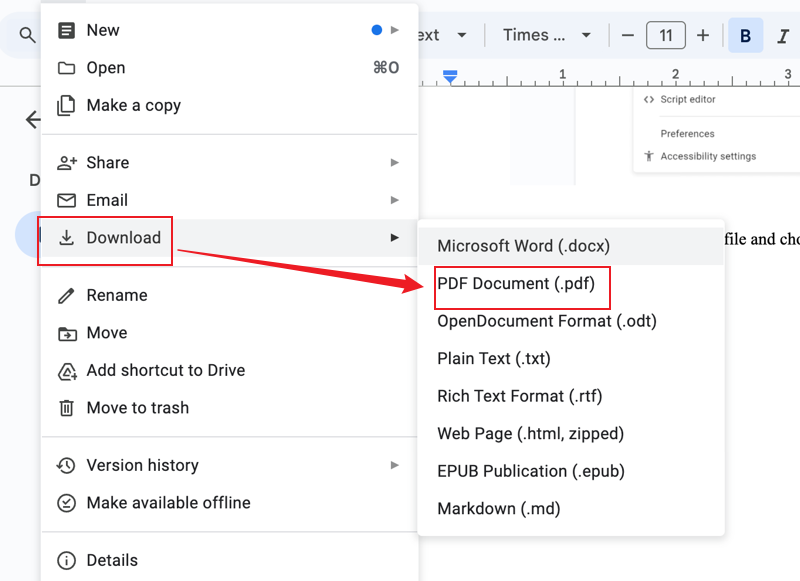Click the back arrow icon

coord(32,119)
